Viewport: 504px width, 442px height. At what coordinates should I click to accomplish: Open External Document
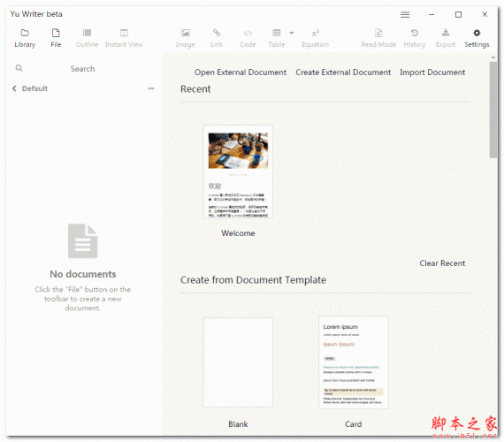point(241,72)
